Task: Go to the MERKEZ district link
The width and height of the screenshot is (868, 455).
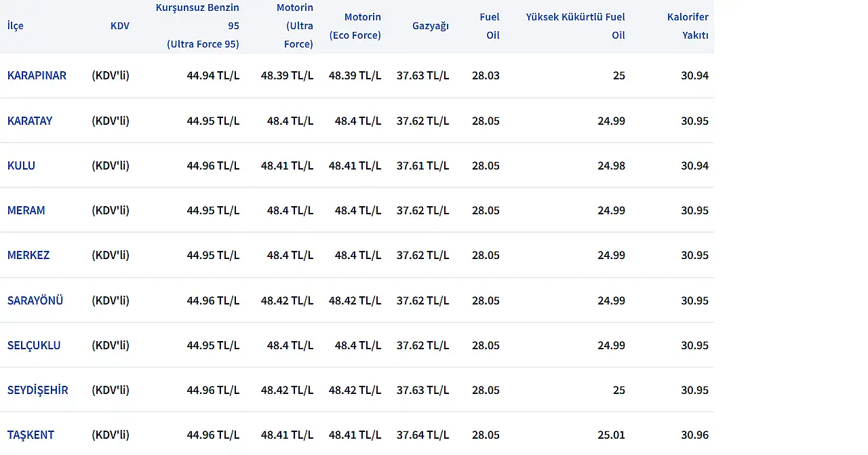Action: click(28, 255)
